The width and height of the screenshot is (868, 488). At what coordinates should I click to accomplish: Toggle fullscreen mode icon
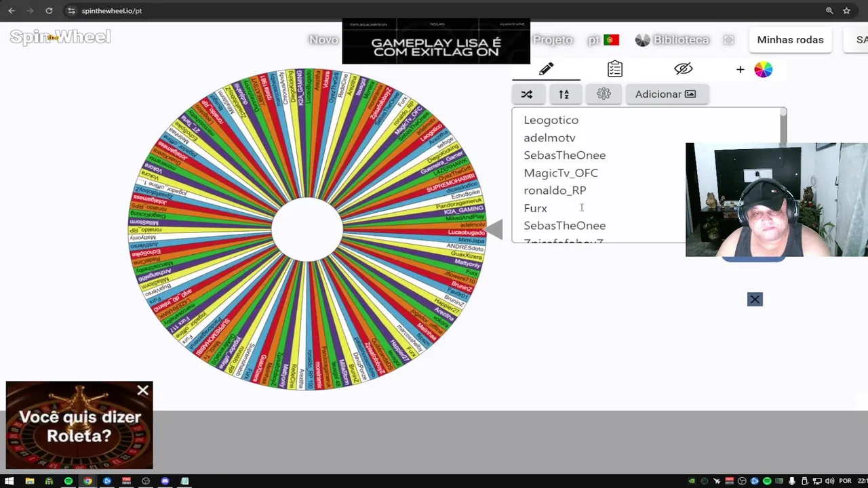click(x=729, y=40)
